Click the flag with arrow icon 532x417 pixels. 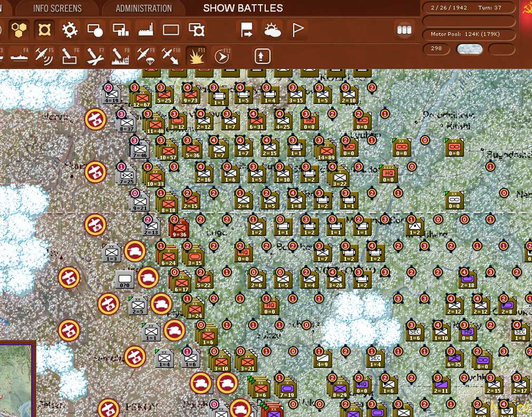tap(247, 30)
